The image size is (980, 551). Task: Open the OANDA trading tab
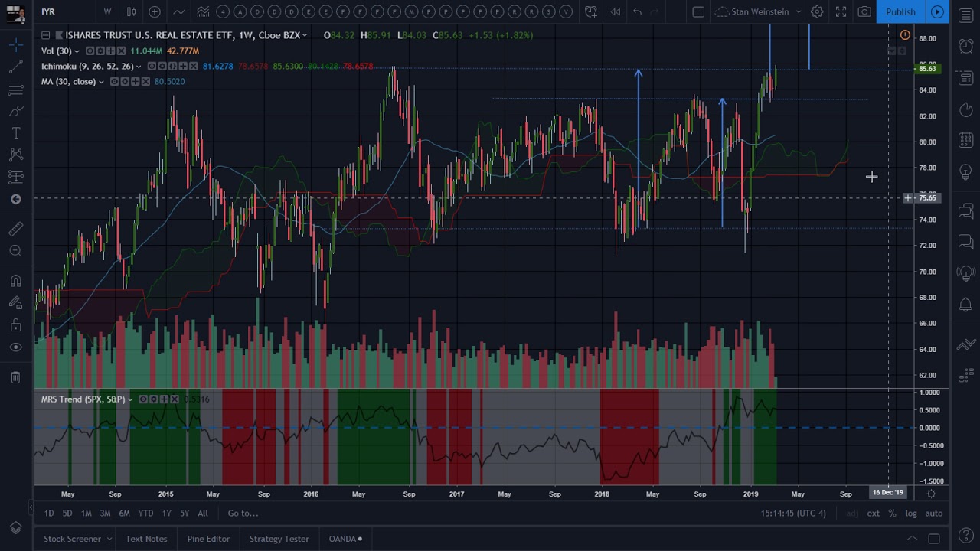pos(345,539)
